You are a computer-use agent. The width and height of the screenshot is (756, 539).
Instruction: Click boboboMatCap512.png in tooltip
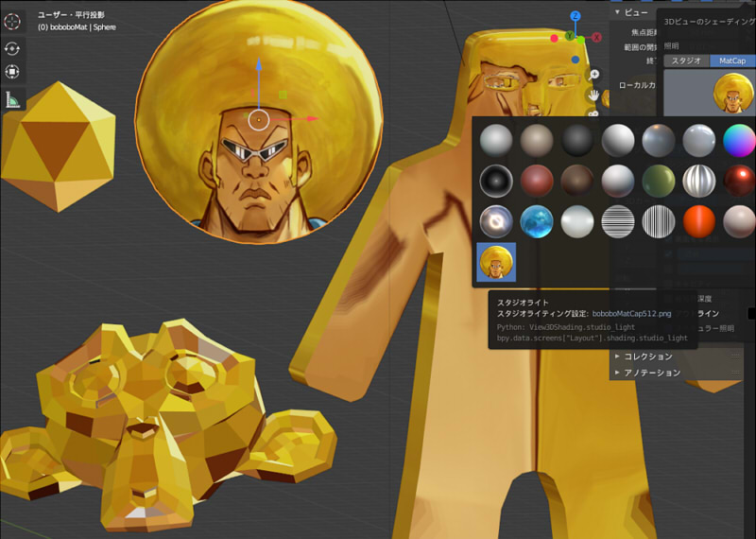coord(631,314)
